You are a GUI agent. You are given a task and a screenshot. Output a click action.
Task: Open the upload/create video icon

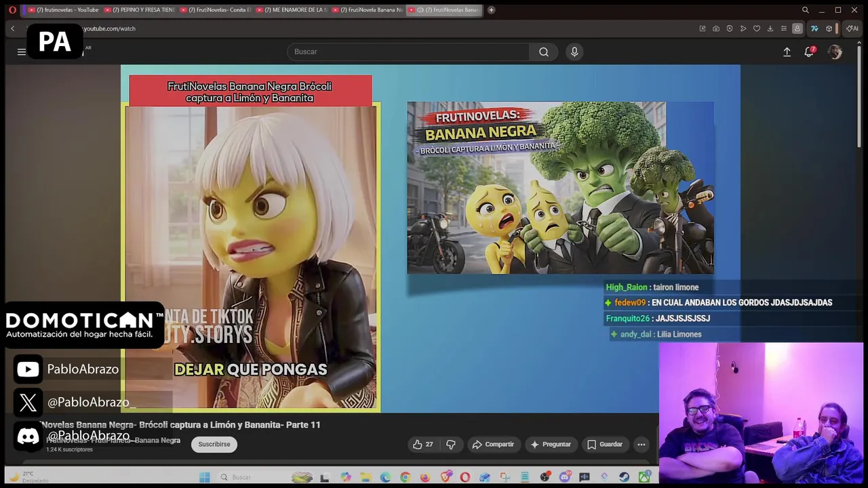(x=787, y=52)
